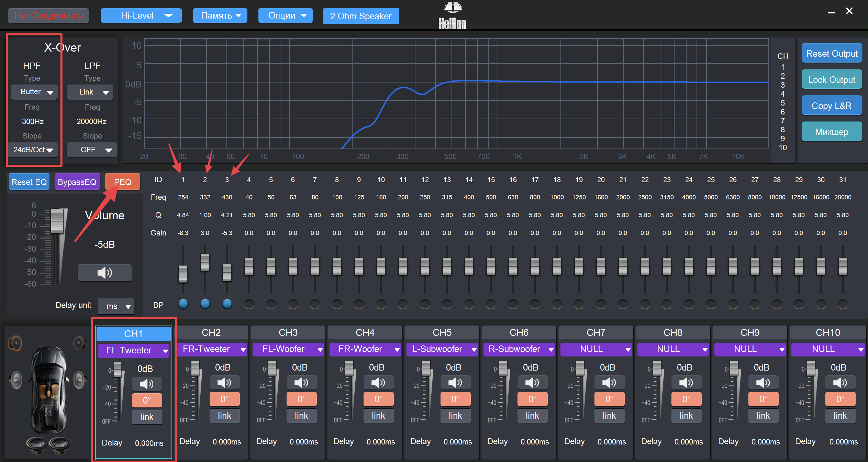Click EQ band 2 gain slider handle
868x462 pixels.
point(205,262)
